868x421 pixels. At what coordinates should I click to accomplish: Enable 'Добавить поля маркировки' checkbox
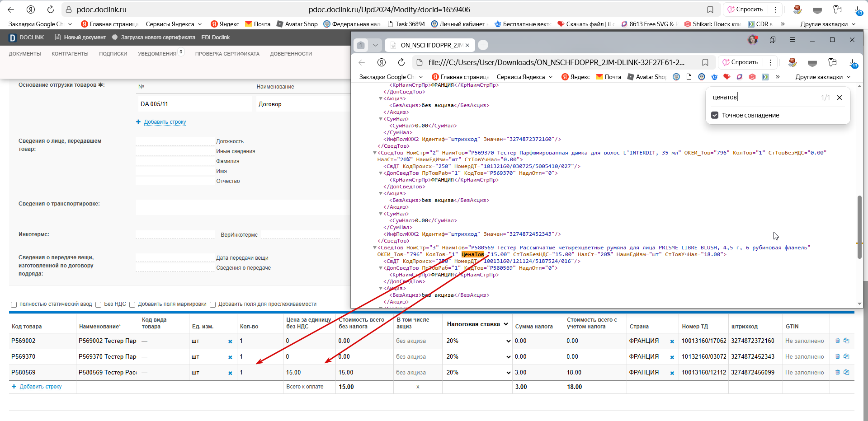click(x=132, y=304)
